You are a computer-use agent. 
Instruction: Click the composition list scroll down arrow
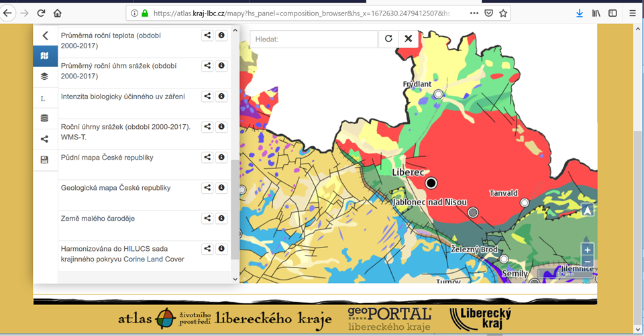pos(235,279)
